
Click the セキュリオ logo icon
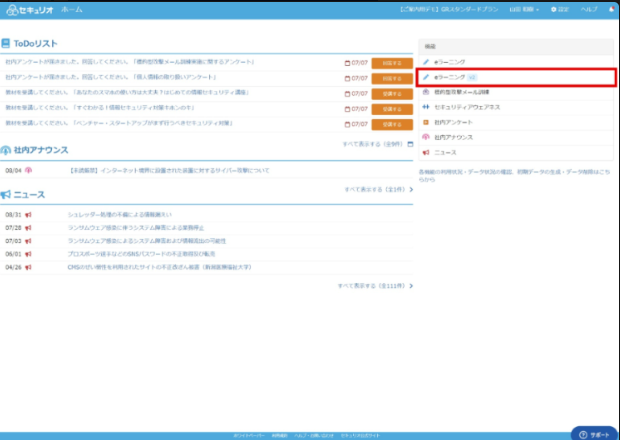coord(12,10)
